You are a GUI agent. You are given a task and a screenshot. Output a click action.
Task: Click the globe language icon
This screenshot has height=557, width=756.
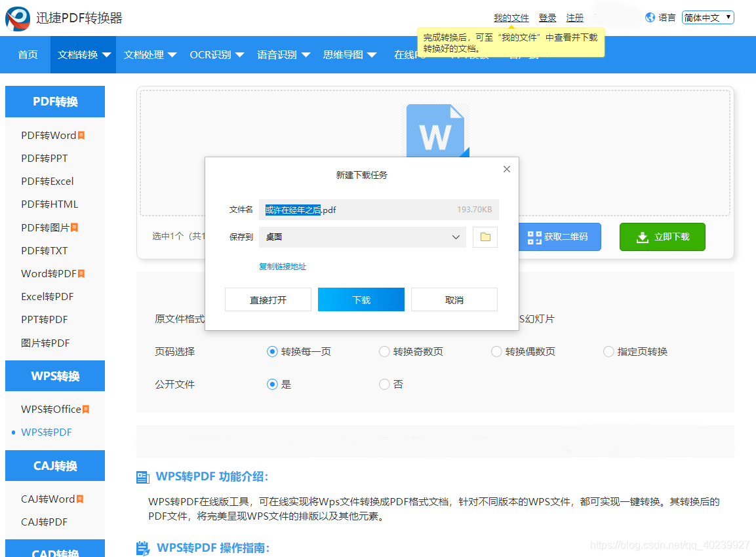[650, 18]
